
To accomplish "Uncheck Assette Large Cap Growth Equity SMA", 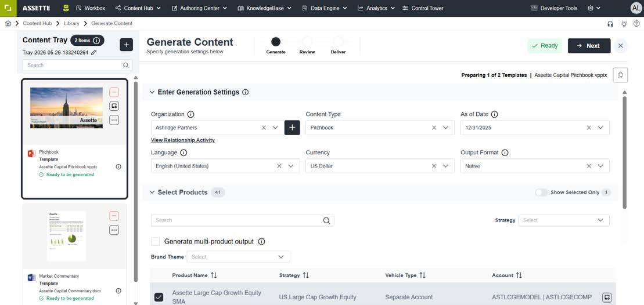I will pos(159,297).
